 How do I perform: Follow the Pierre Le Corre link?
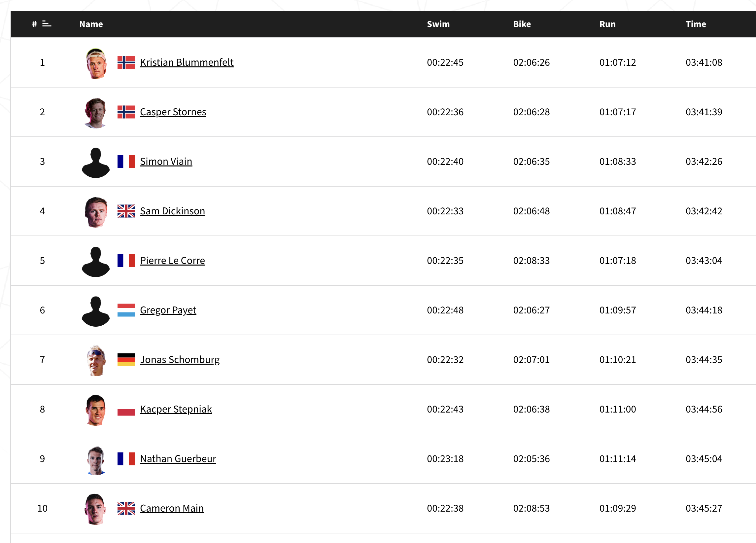(172, 261)
